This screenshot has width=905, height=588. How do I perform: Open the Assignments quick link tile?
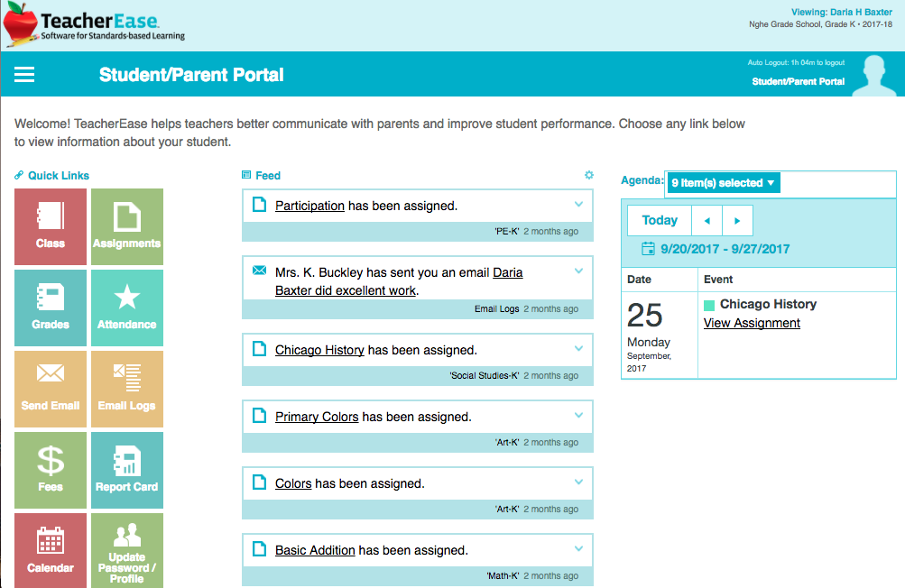tap(127, 226)
